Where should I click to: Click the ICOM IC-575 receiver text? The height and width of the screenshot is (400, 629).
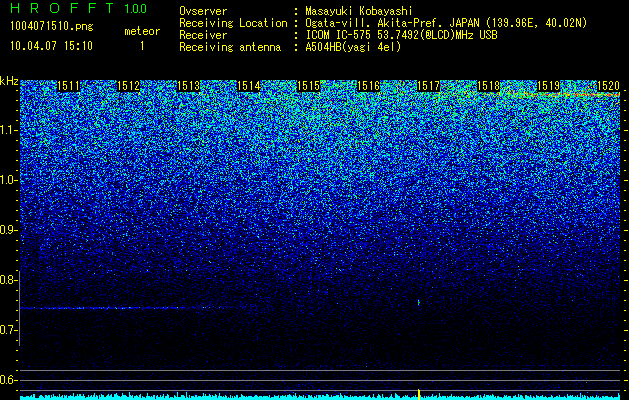(401, 35)
